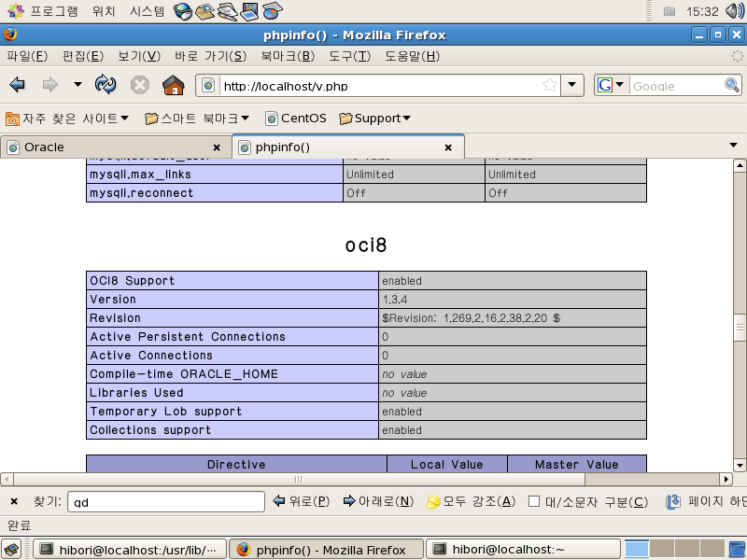Toggle the 대/소문자 구분(C) checkbox
Screen dimensions: 747x560
(x=534, y=501)
